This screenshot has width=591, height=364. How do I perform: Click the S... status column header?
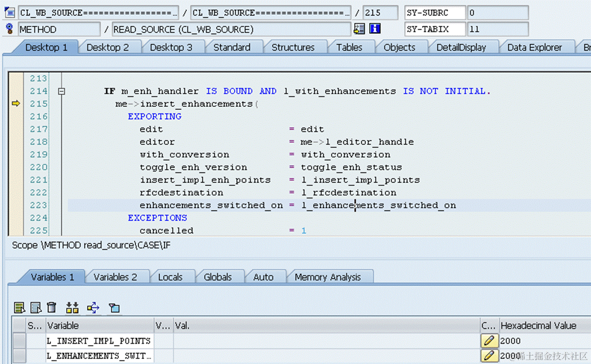tap(35, 326)
